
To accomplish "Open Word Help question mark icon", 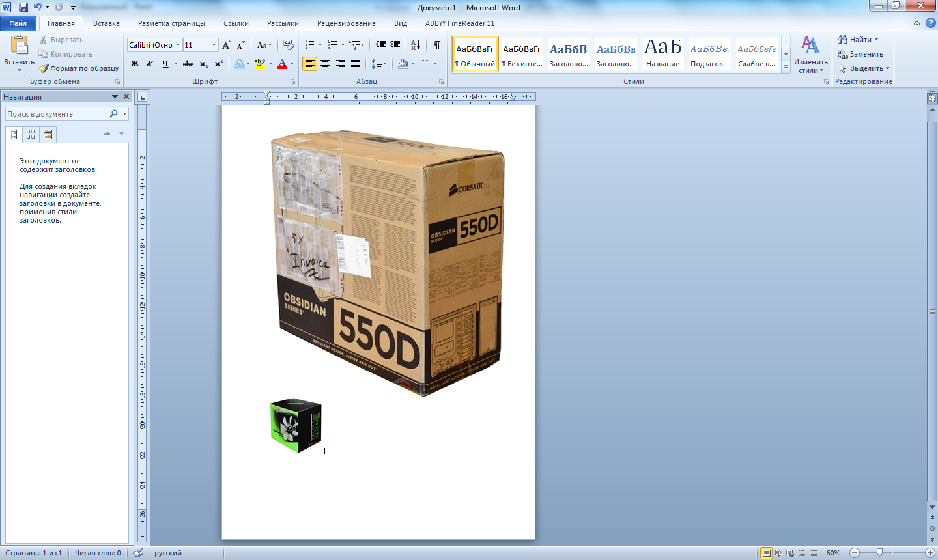I will (930, 23).
